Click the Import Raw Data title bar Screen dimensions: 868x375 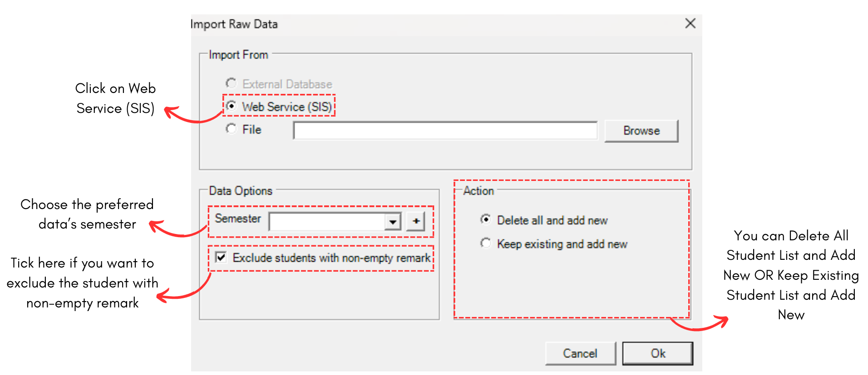[x=234, y=24]
